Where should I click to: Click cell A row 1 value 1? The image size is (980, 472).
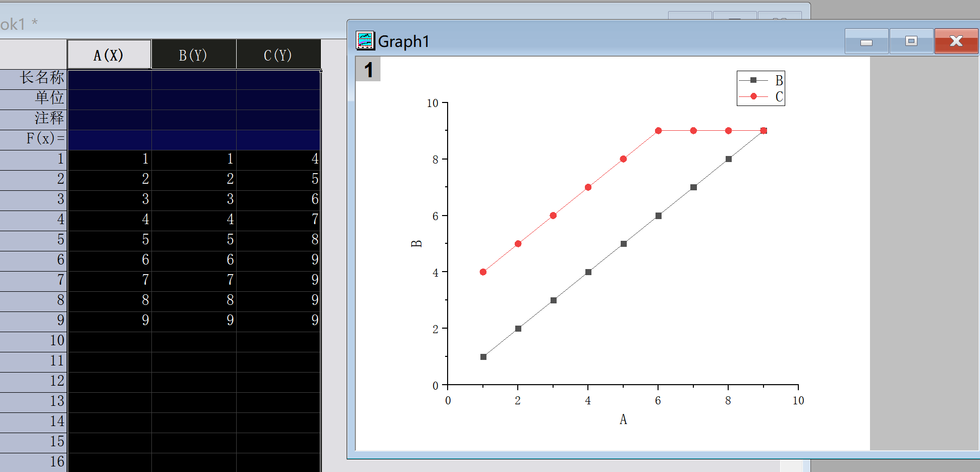tap(110, 160)
